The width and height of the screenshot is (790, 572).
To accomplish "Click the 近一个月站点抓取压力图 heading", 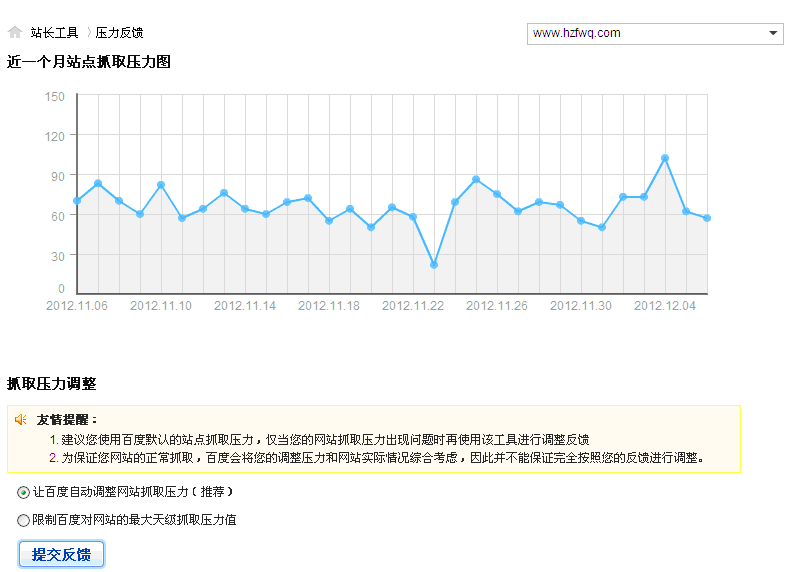I will click(x=89, y=62).
